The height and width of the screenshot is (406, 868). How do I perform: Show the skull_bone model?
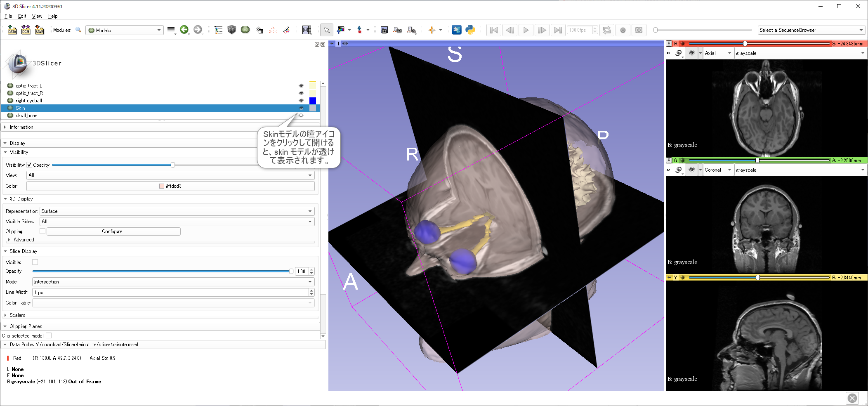[301, 116]
